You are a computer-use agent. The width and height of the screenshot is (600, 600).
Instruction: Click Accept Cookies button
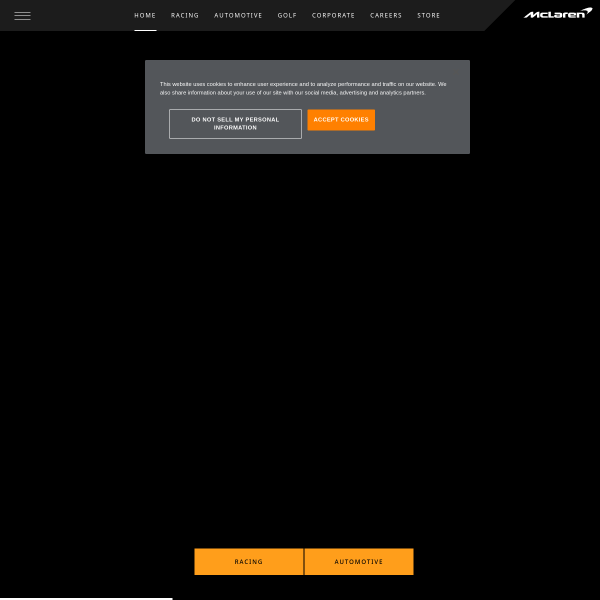click(341, 120)
